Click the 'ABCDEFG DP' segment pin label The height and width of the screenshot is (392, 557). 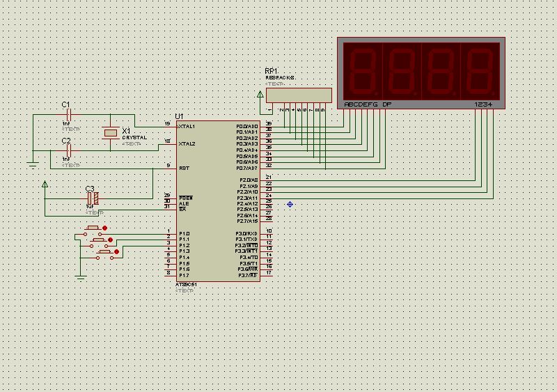[368, 104]
